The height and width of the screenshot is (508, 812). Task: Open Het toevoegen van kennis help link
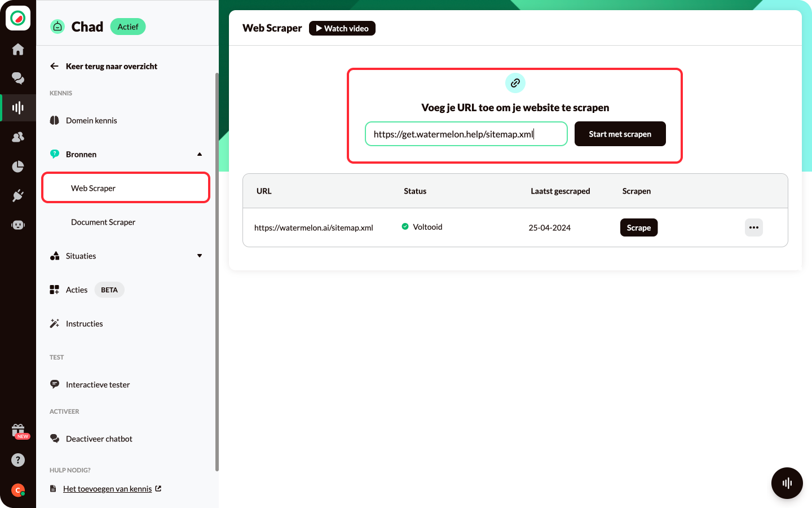pos(108,489)
